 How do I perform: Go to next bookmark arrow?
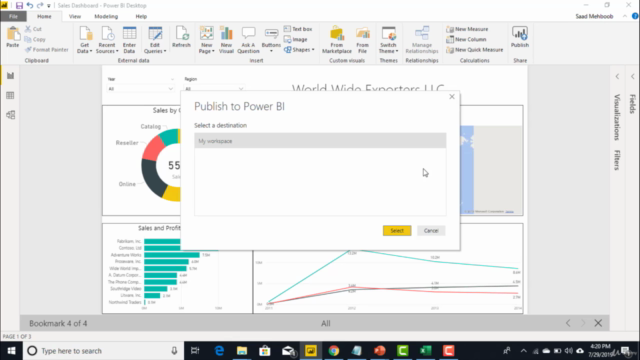click(x=583, y=323)
